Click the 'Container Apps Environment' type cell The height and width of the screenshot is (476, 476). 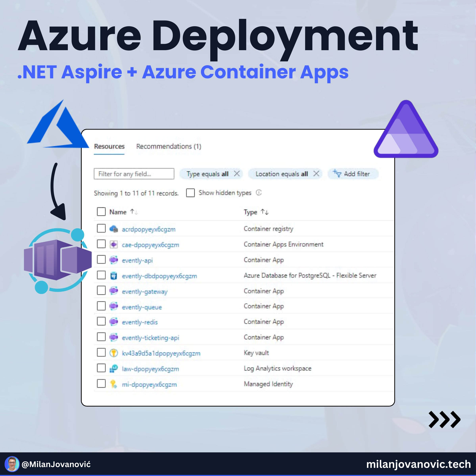[284, 244]
